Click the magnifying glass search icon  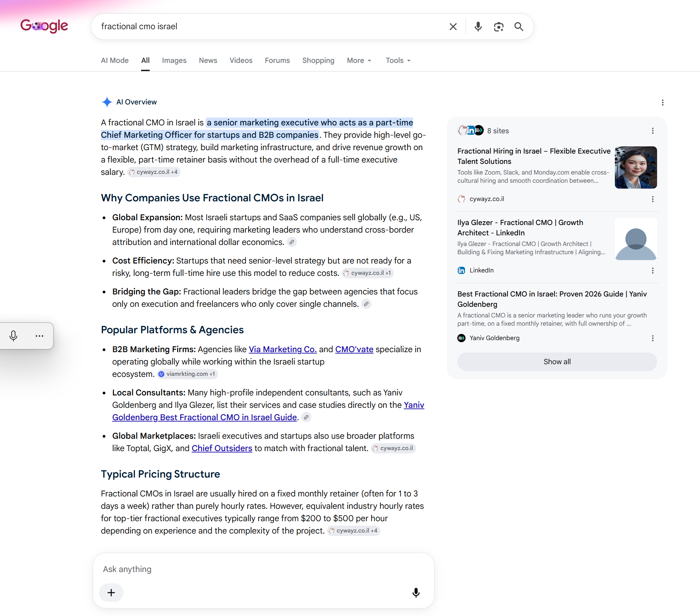[519, 26]
